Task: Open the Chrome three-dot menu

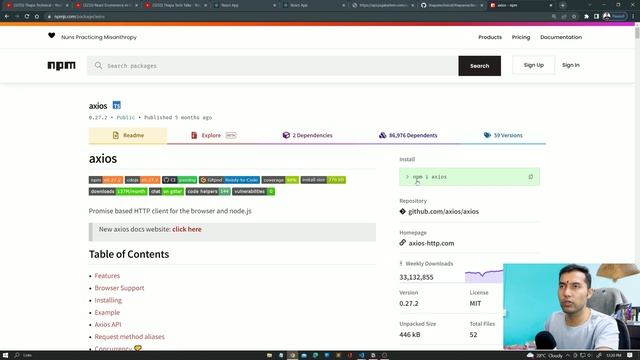Action: pos(633,16)
